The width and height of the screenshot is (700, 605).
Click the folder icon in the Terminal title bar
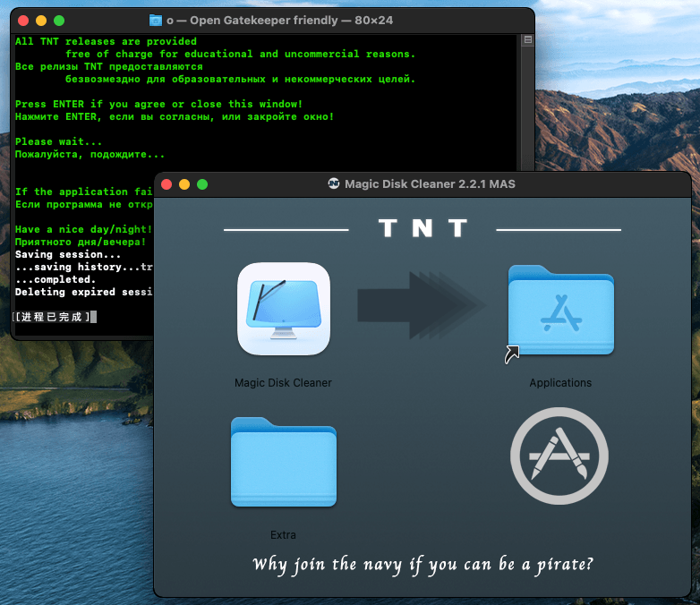tap(156, 20)
